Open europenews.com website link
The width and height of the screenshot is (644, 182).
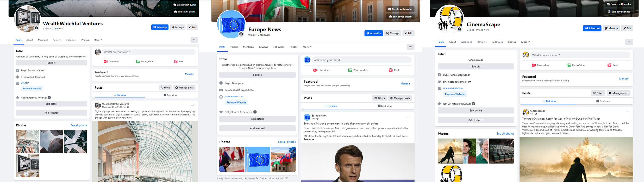pos(234,96)
